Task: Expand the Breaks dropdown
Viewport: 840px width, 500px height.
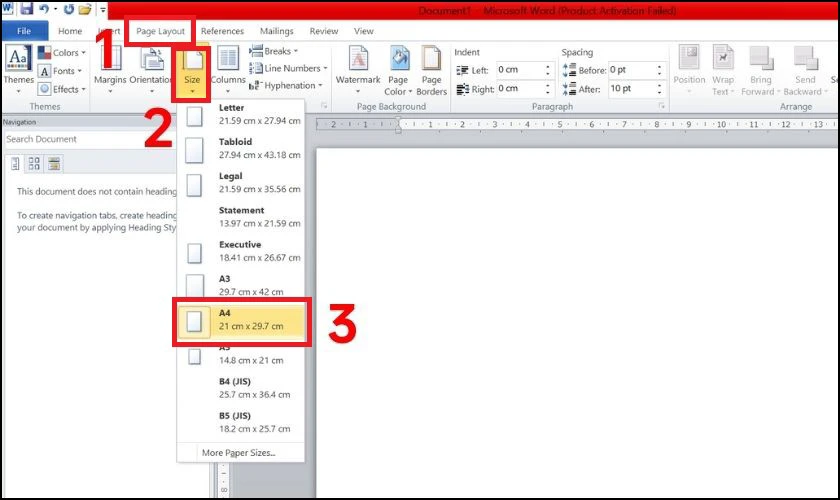Action: pyautogui.click(x=274, y=51)
